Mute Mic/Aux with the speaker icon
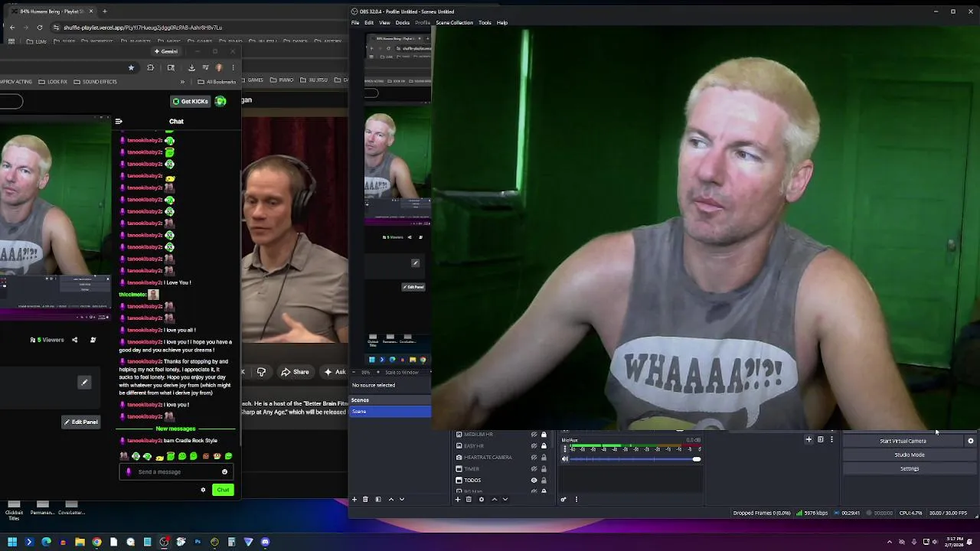Viewport: 980px width, 551px height. click(x=565, y=459)
